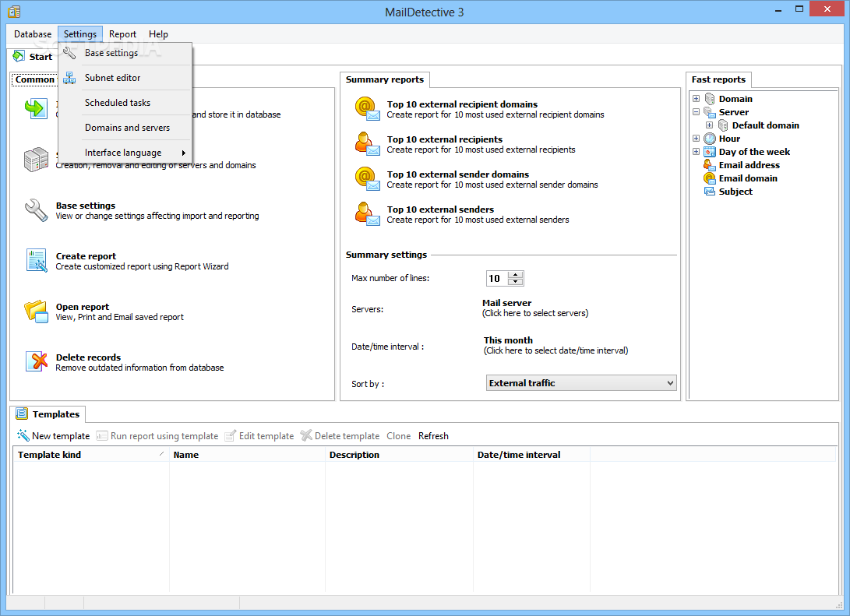850x616 pixels.
Task: Click the Clone button
Action: (x=398, y=435)
